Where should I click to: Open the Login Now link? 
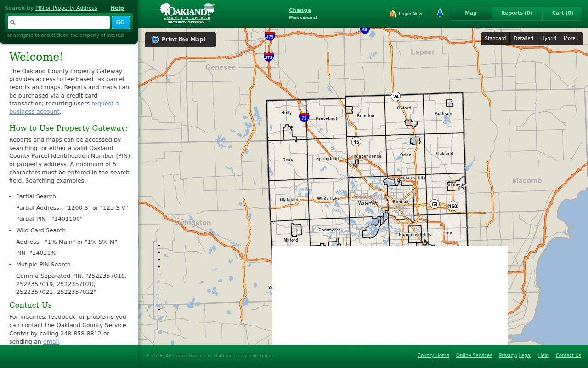410,14
